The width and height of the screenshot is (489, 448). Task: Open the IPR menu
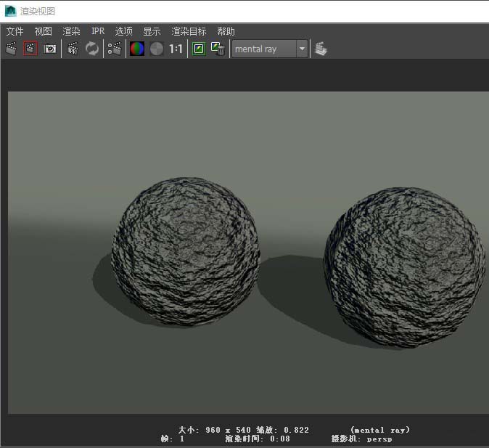click(x=98, y=31)
